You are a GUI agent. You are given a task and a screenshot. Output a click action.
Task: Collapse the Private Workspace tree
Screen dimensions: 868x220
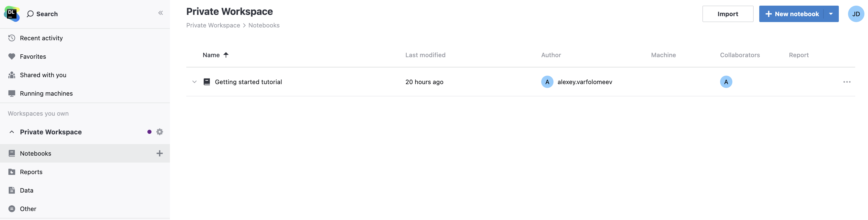point(12,132)
